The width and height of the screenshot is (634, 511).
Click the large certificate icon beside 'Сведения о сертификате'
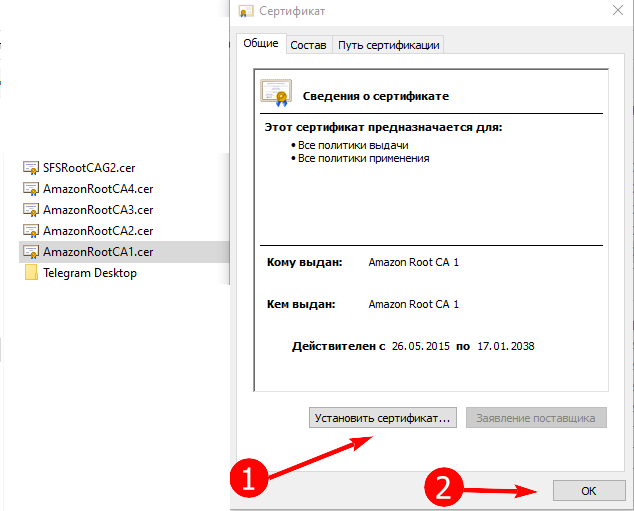tap(274, 93)
